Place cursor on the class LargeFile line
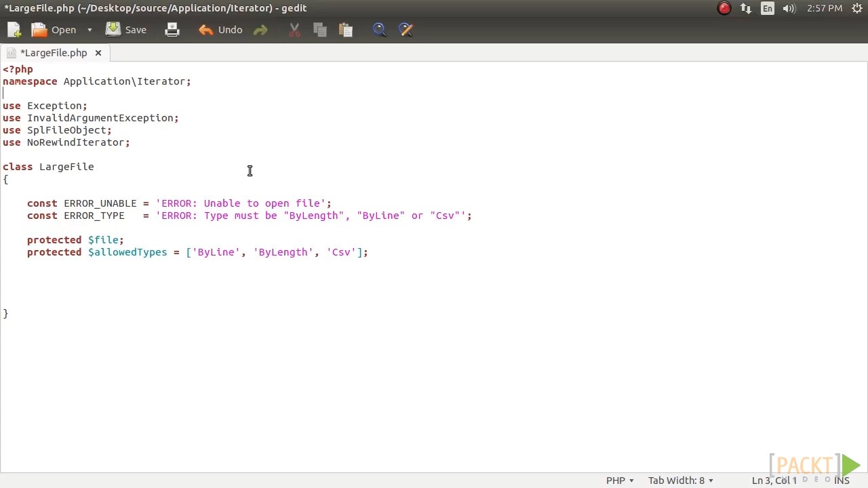 pos(66,167)
